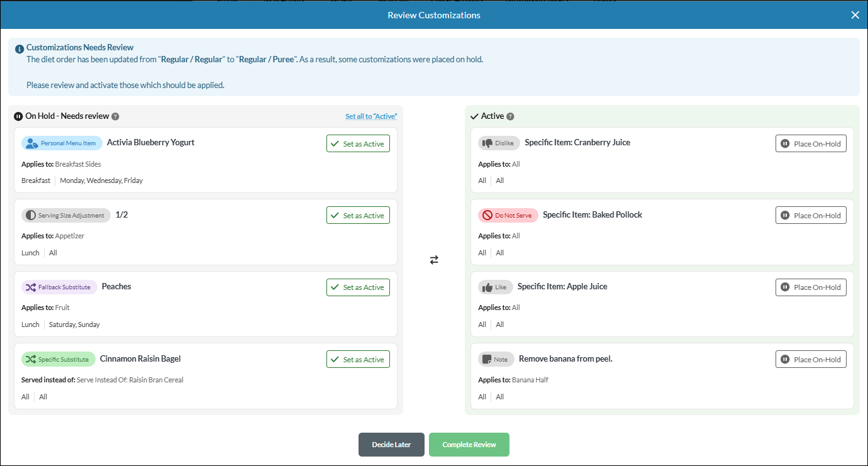Click the Serving Size Adjustment half-circle icon
The image size is (868, 466).
tap(31, 215)
